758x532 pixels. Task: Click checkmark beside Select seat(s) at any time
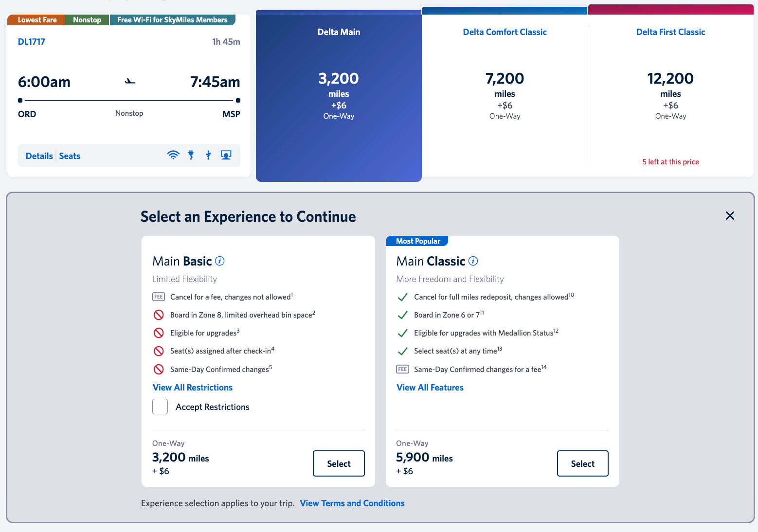point(402,351)
